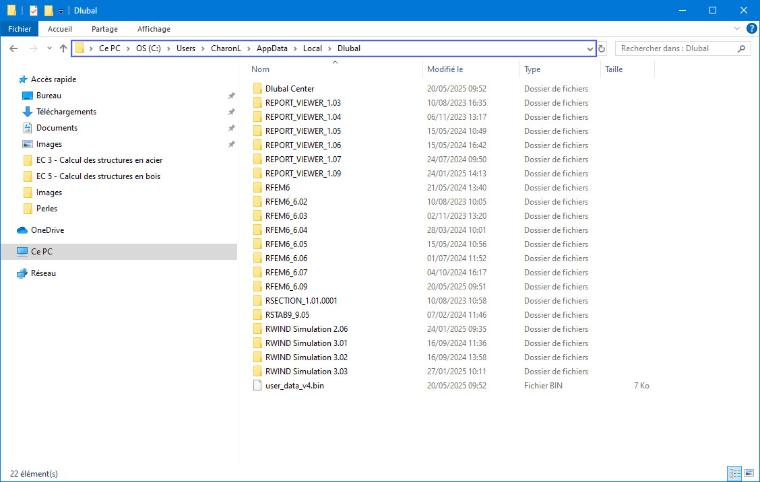The image size is (760, 482).
Task: Switch to the Affichage tab
Action: 154,29
